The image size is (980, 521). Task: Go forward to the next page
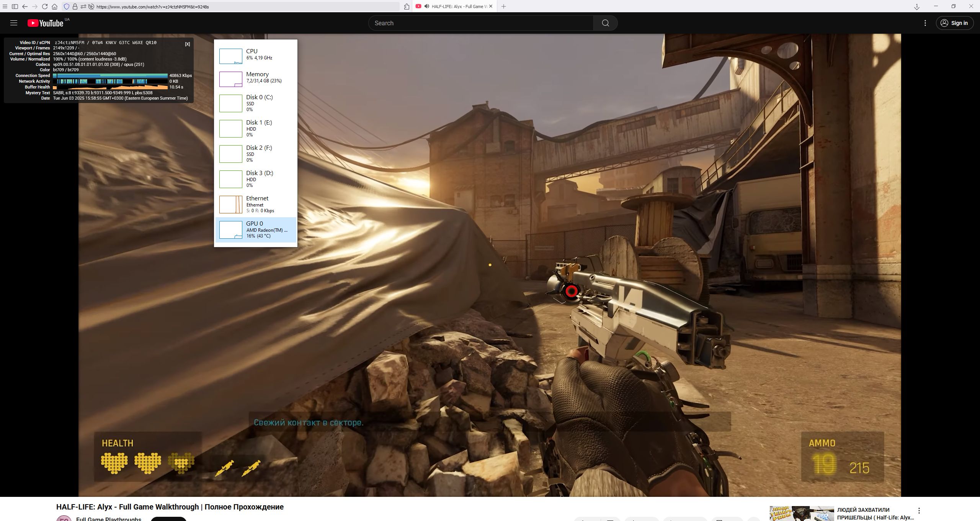35,7
